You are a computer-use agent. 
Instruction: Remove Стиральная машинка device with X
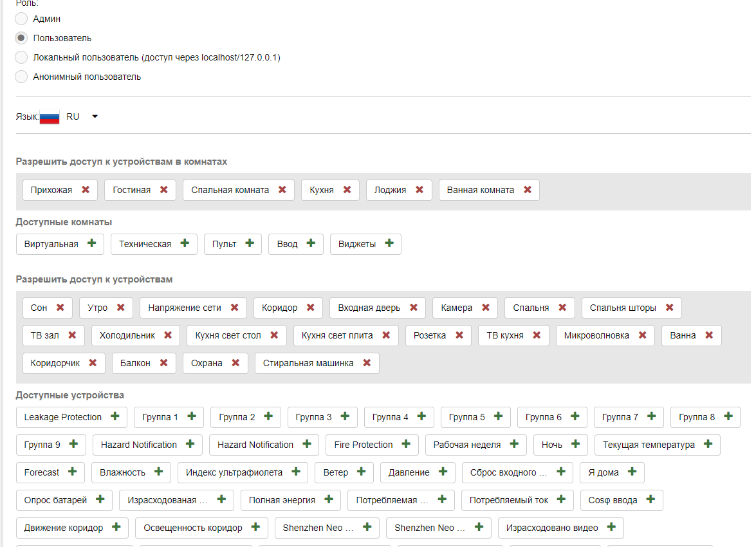[367, 363]
